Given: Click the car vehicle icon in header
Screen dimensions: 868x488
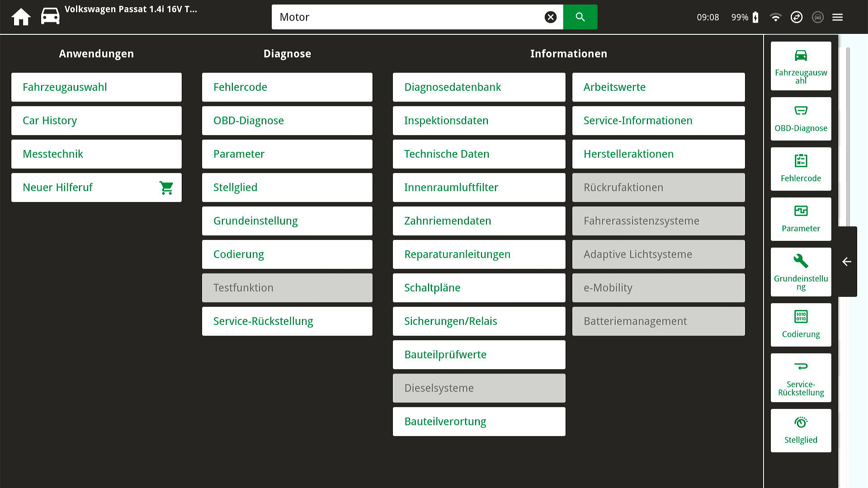Looking at the screenshot, I should point(50,16).
